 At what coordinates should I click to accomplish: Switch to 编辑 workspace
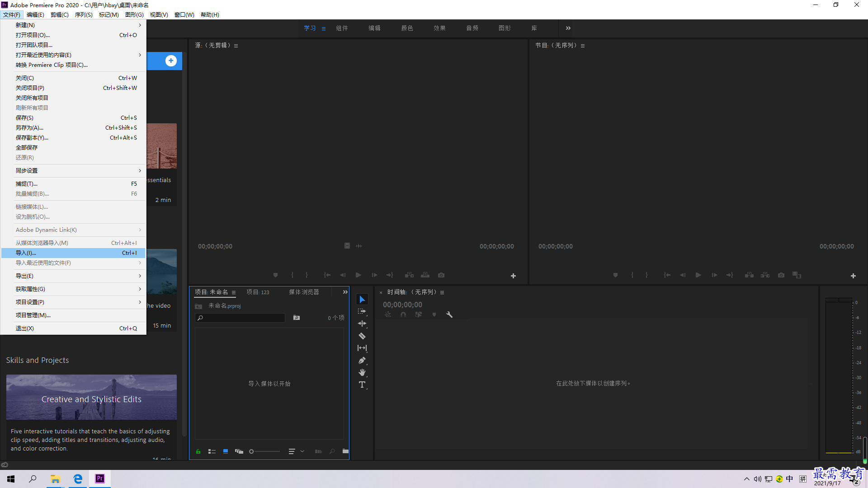[x=374, y=28]
